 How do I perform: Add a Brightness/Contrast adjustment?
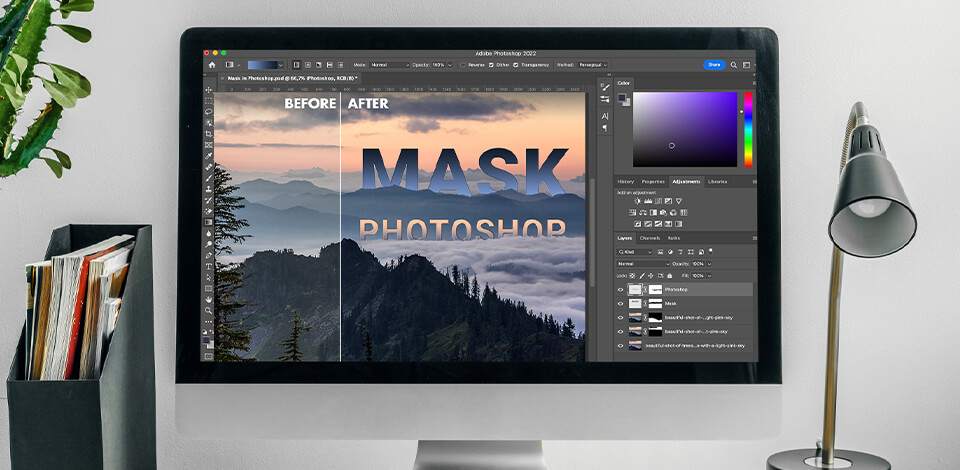click(x=637, y=201)
